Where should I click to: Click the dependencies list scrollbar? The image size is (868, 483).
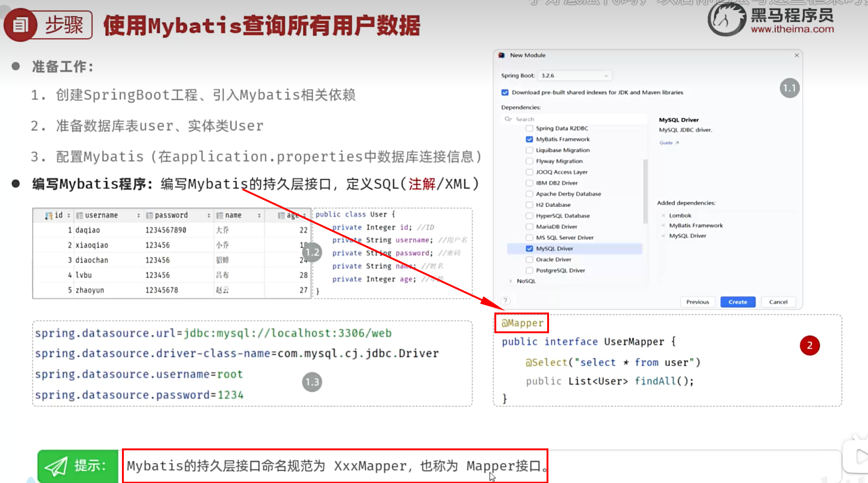[645, 191]
